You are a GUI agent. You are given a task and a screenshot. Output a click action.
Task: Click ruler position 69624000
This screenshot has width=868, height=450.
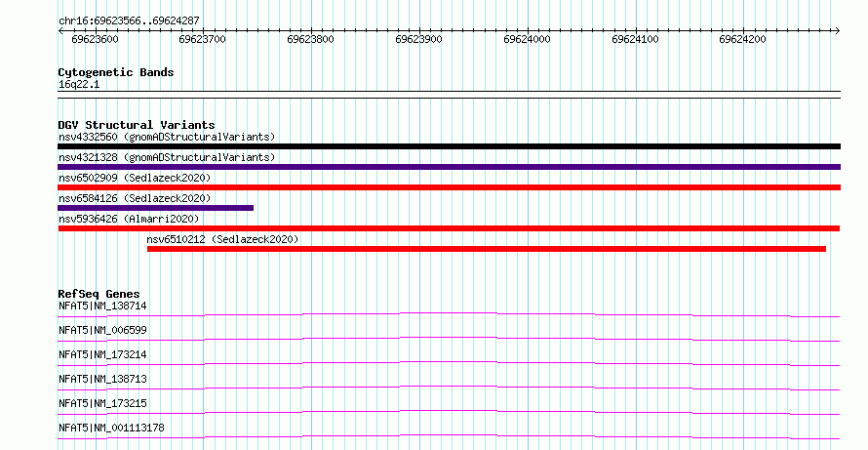click(x=527, y=39)
